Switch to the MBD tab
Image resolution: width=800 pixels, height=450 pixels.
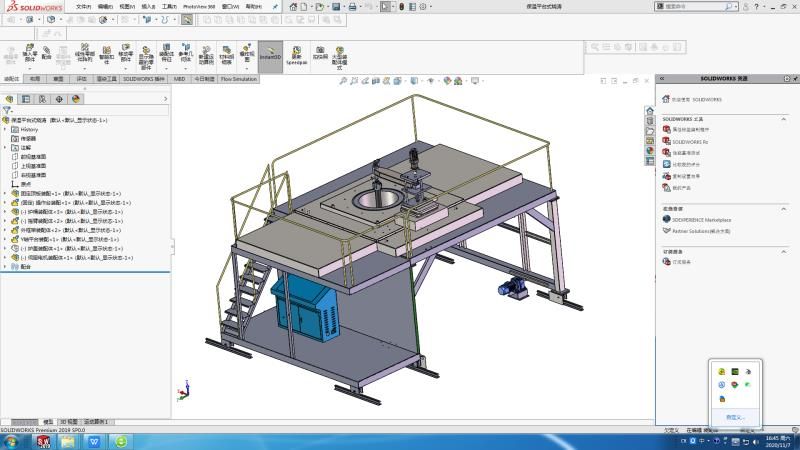tap(179, 78)
